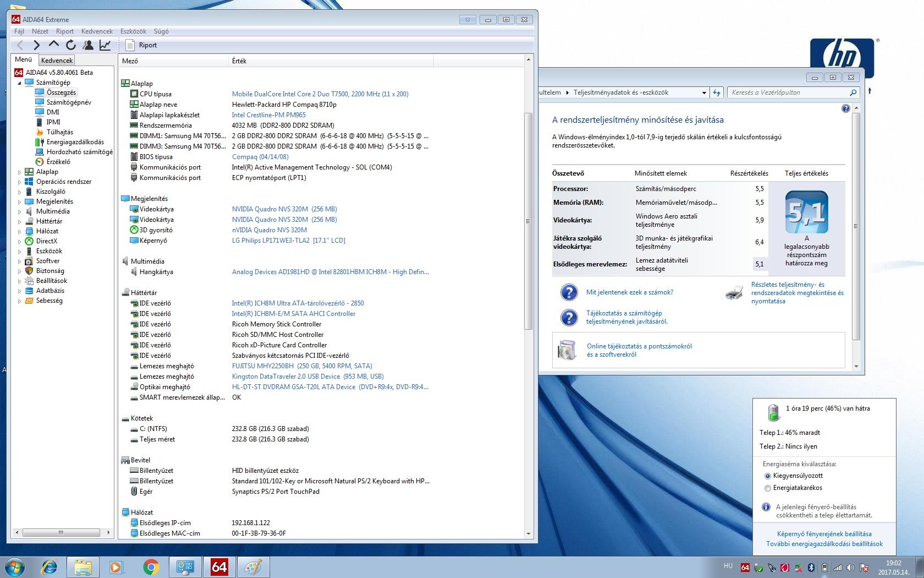Open the Riport menu in menu bar
Image resolution: width=924 pixels, height=578 pixels.
pos(65,31)
